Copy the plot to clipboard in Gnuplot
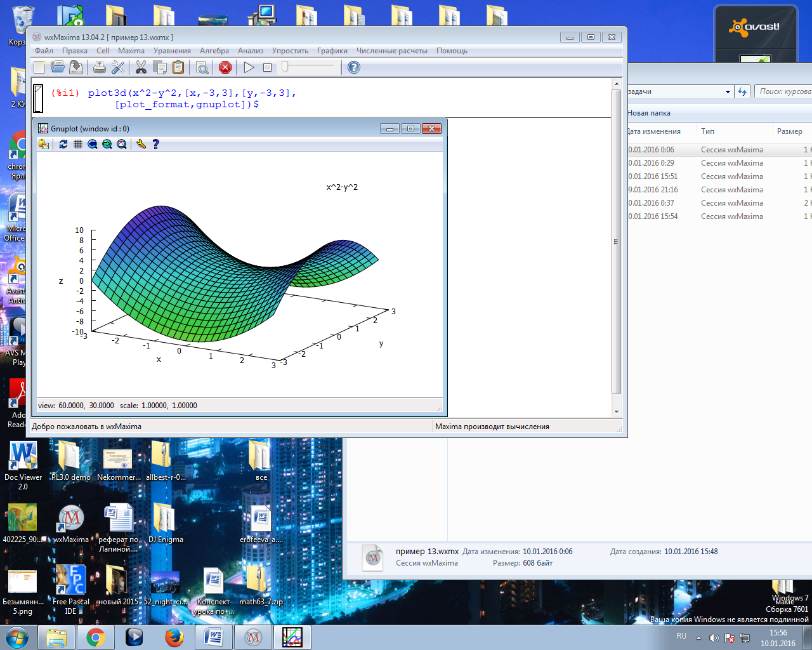The width and height of the screenshot is (812, 650). (x=44, y=144)
